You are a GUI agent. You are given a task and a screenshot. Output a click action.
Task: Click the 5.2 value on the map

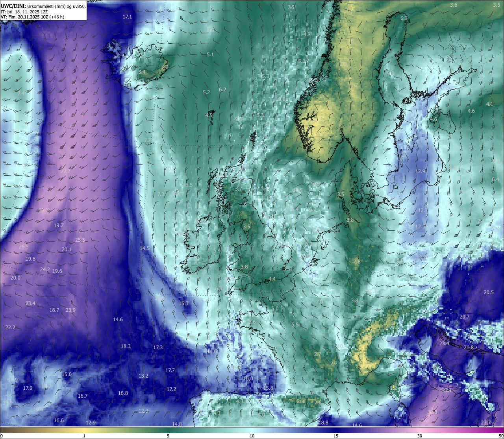point(206,93)
